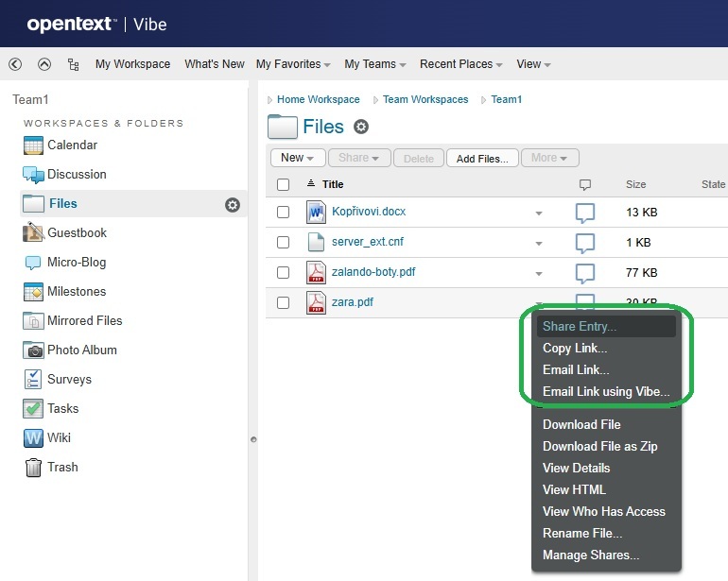728x581 pixels.
Task: Choose Rename File... in context menu
Action: point(606,534)
